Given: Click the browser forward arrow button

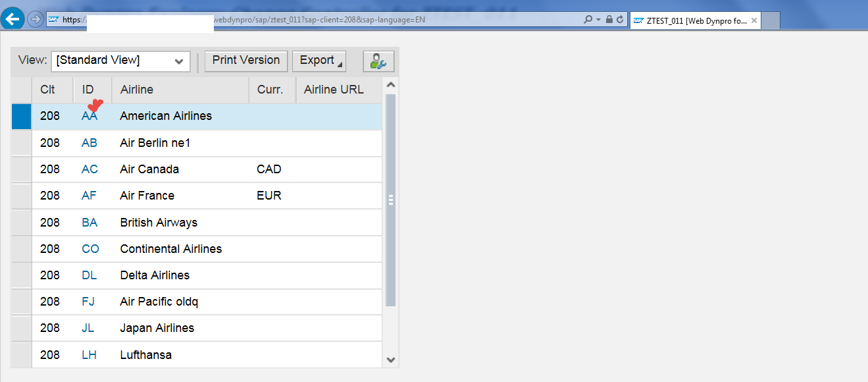Looking at the screenshot, I should (36, 19).
